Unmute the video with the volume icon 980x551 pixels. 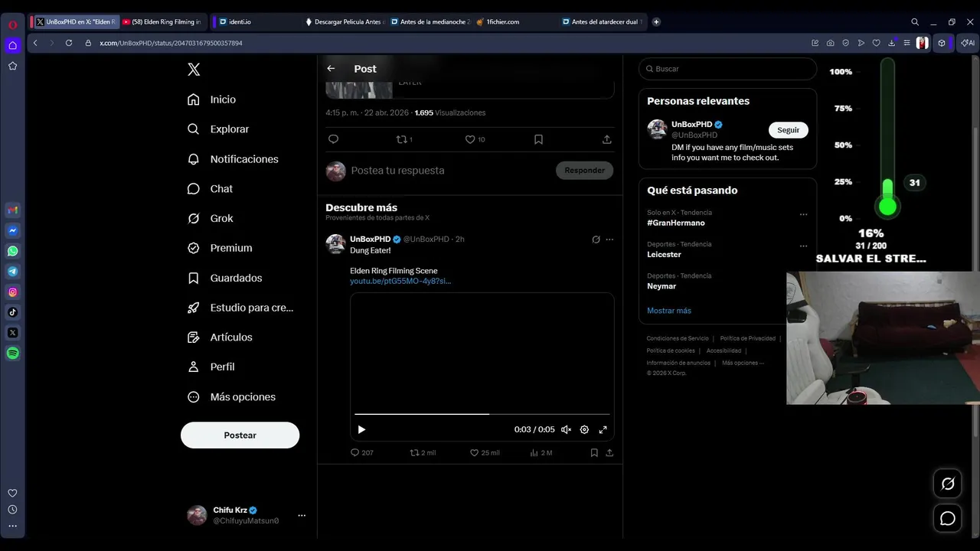point(566,429)
